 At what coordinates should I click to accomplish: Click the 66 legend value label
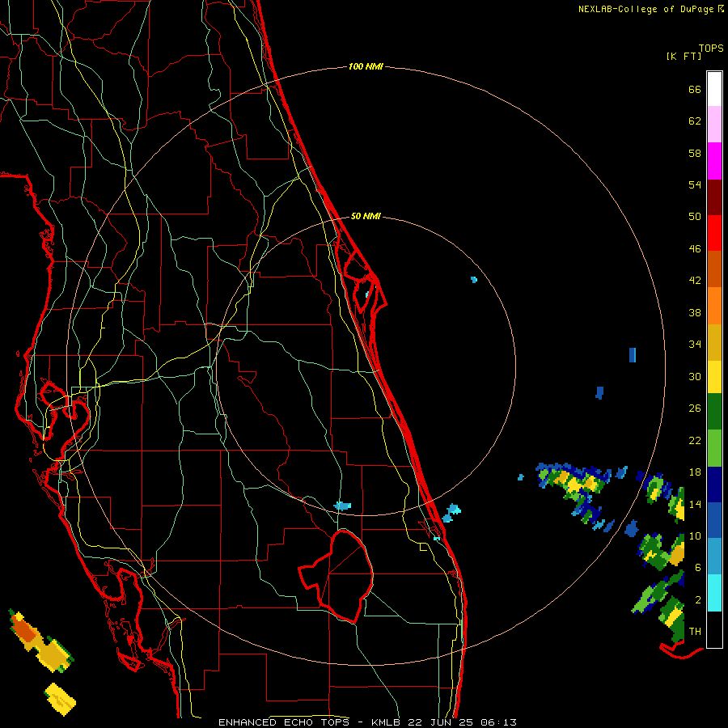pos(695,89)
